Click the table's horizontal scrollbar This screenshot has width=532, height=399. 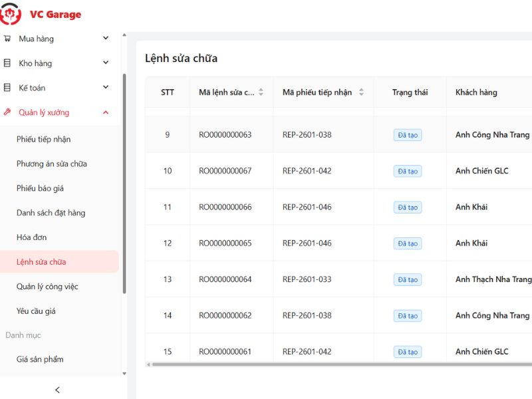332,364
